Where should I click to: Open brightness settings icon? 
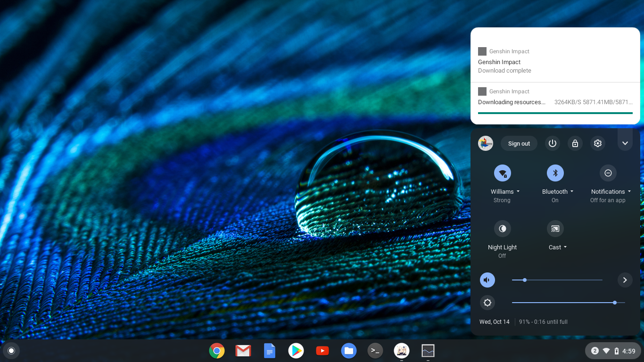click(x=487, y=303)
